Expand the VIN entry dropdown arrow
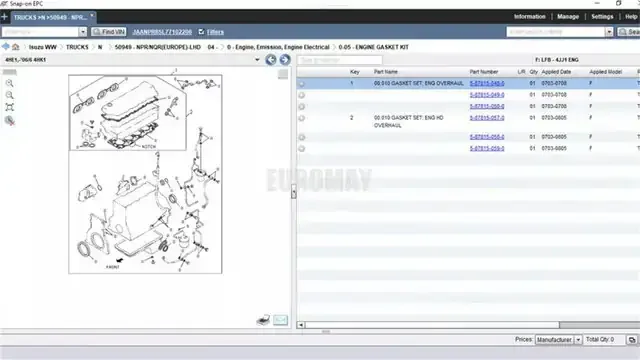Screen dimensions: 640x360 coord(83,32)
